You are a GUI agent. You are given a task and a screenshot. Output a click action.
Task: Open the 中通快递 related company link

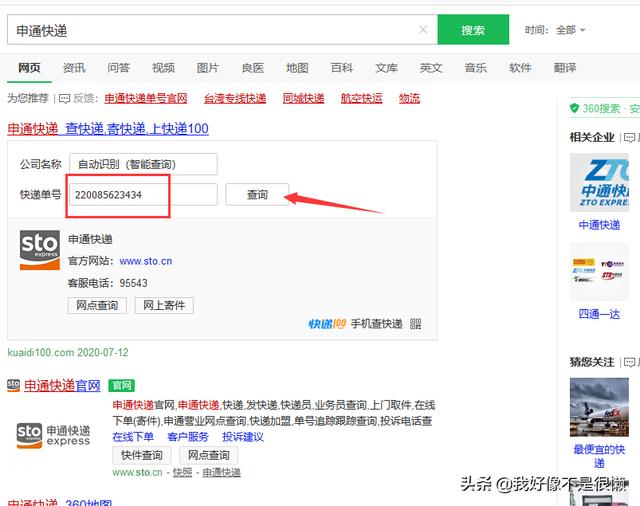coord(599,225)
